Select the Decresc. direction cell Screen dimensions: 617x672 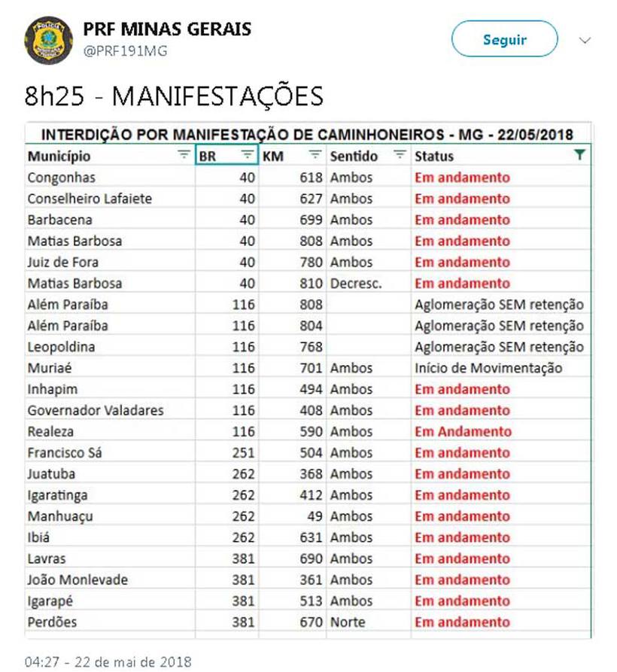356,284
